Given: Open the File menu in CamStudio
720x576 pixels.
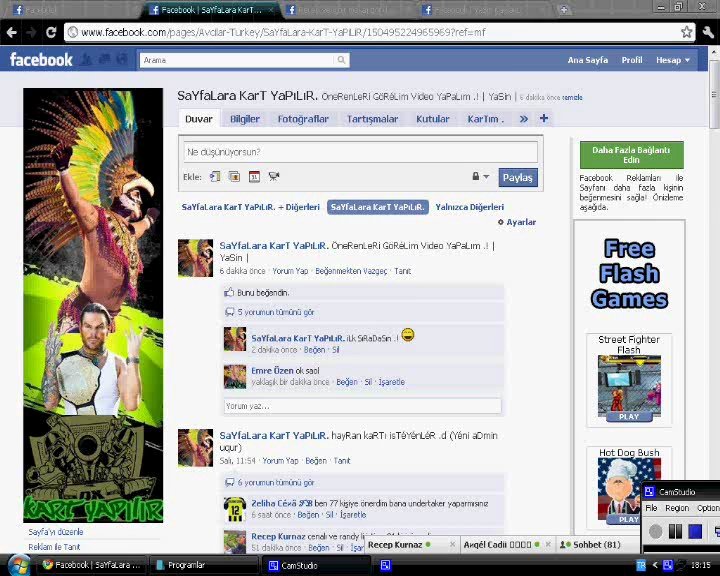Looking at the screenshot, I should [x=651, y=508].
